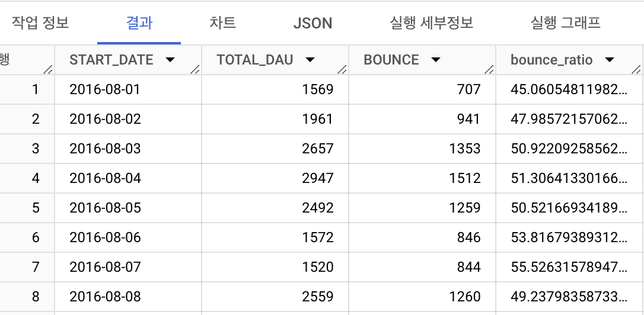Open the 차트 tab
644x315 pixels.
point(222,23)
